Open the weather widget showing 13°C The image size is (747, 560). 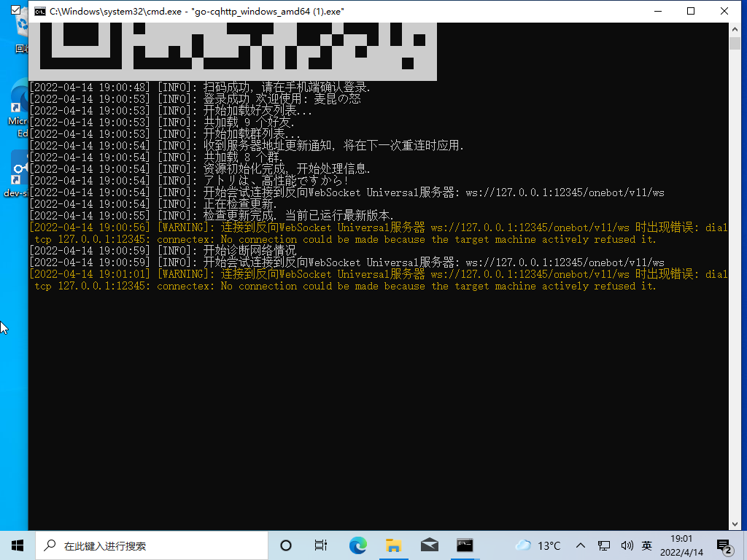tap(538, 545)
